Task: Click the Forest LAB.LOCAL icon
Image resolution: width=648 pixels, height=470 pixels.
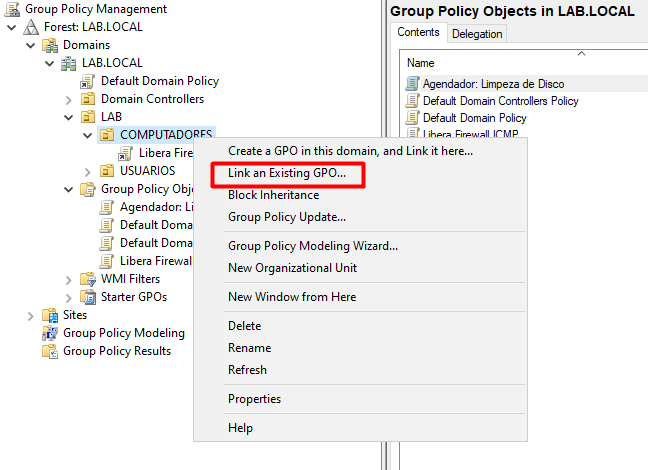Action: 31,27
